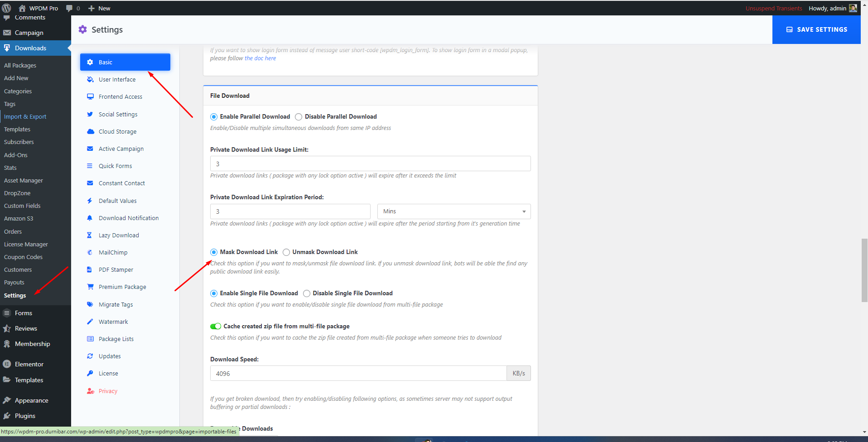
Task: Open the Forms sidebar menu
Action: pyautogui.click(x=35, y=313)
